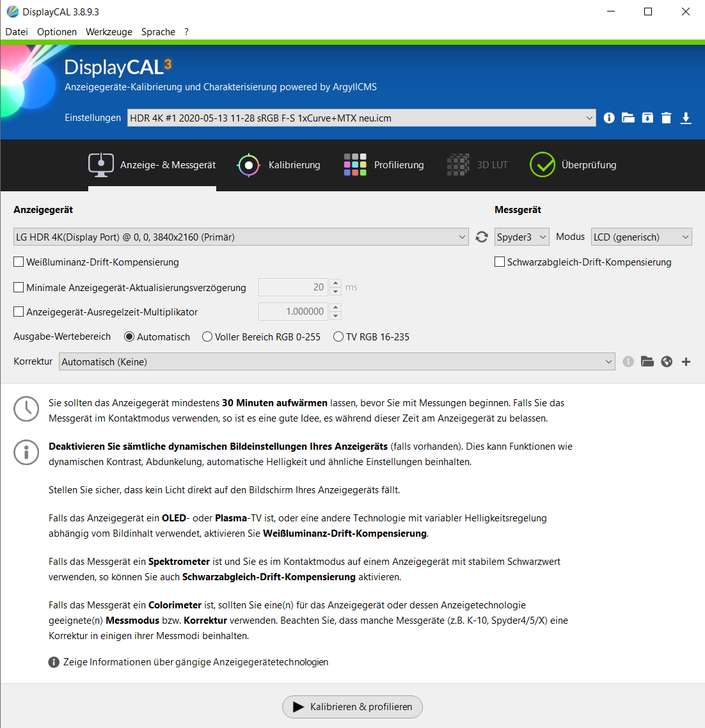Click the 20 ms delay input field
The width and height of the screenshot is (705, 728).
[293, 287]
